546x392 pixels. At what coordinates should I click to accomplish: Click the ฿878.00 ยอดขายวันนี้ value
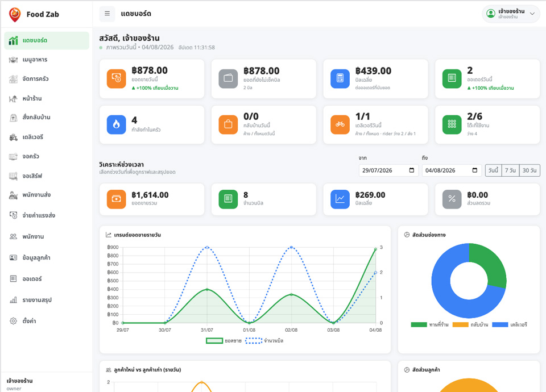coord(150,70)
